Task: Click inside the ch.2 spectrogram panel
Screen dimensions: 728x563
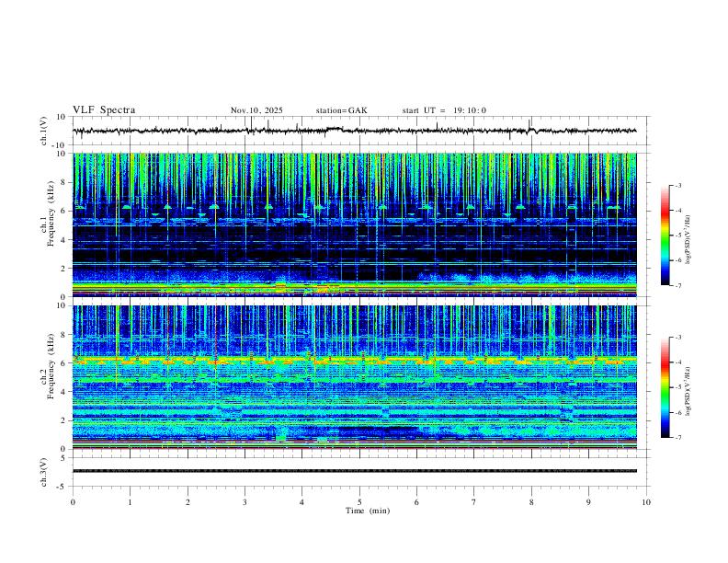Action: [355, 377]
